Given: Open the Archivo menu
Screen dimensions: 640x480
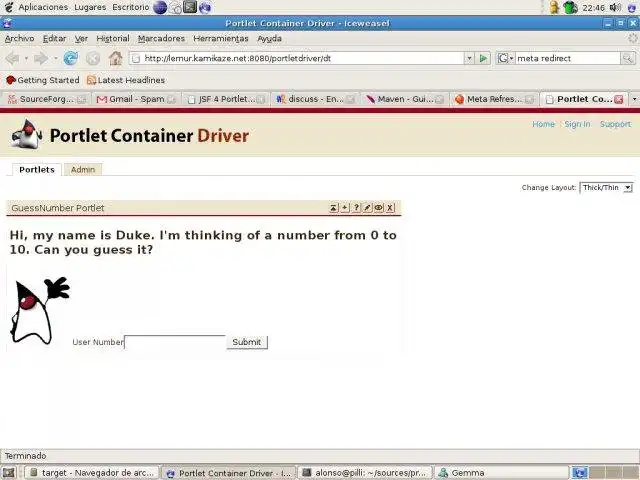Looking at the screenshot, I should tap(20, 38).
